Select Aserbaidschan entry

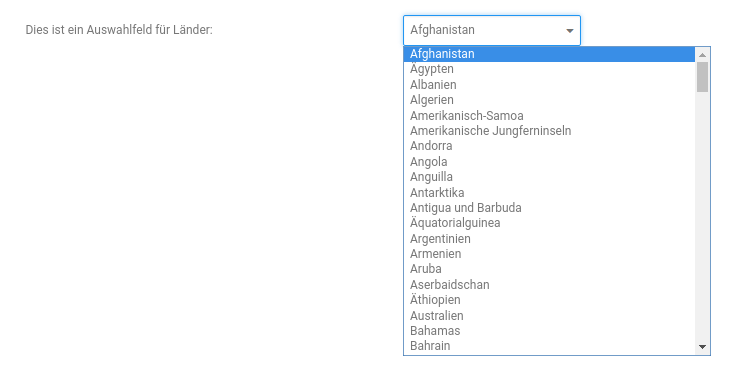pyautogui.click(x=549, y=284)
